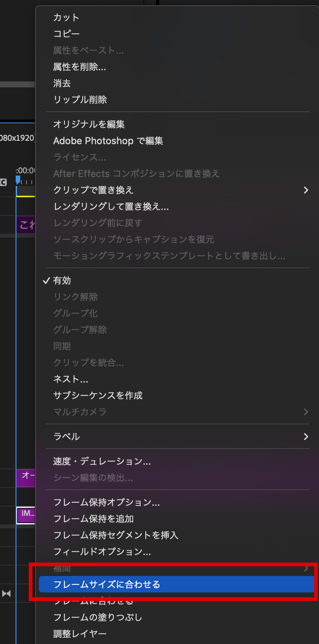
Task: Choose コピー in the context menu
Action: (x=66, y=34)
